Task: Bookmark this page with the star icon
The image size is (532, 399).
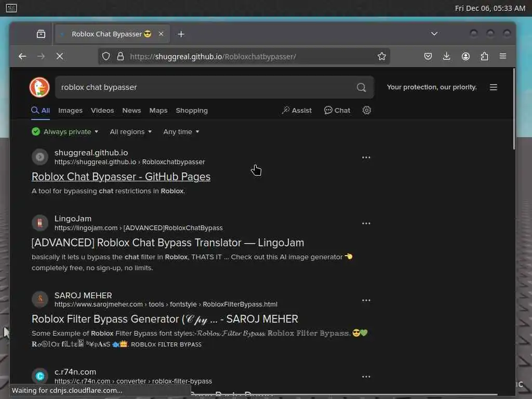Action: pyautogui.click(x=382, y=56)
